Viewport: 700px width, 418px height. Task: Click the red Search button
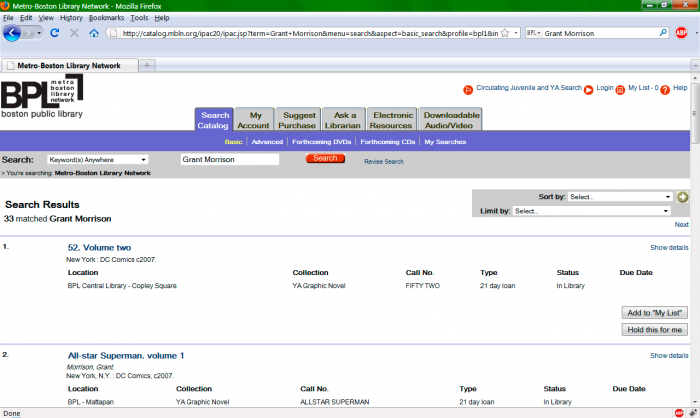point(325,158)
